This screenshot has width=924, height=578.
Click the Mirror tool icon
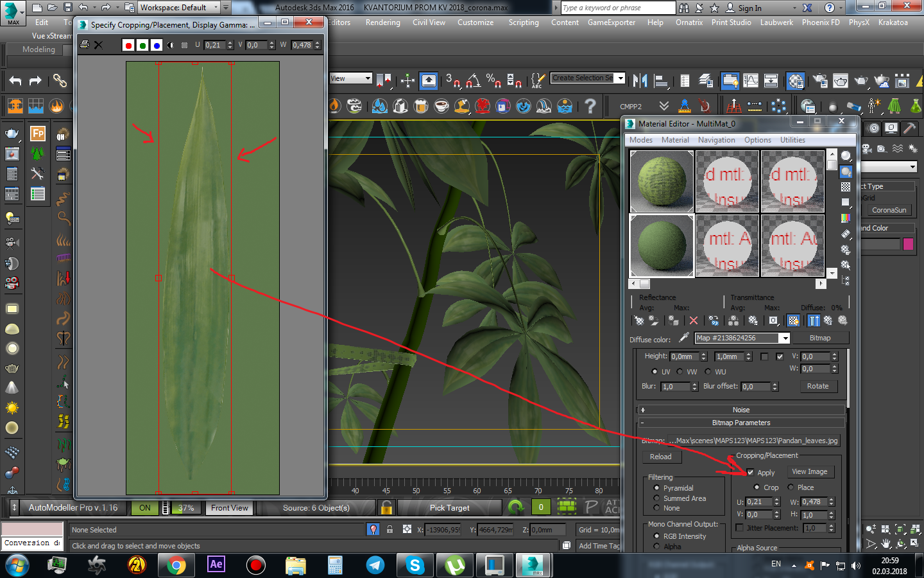640,81
